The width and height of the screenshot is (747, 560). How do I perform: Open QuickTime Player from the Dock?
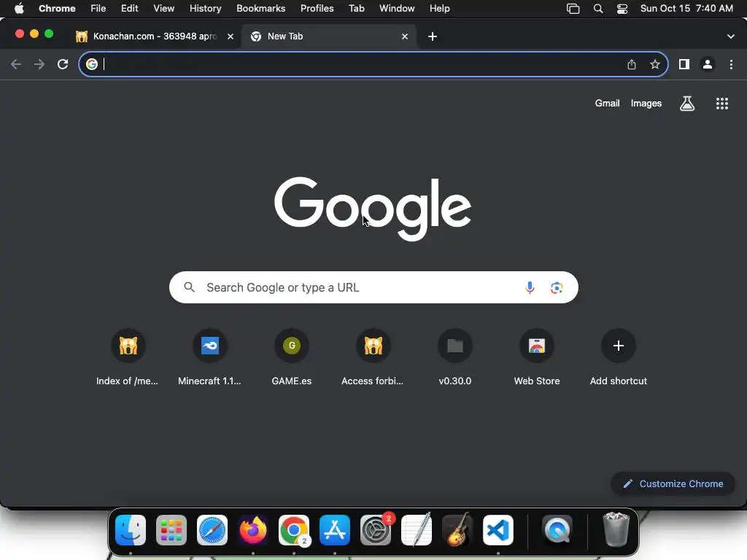point(557,530)
